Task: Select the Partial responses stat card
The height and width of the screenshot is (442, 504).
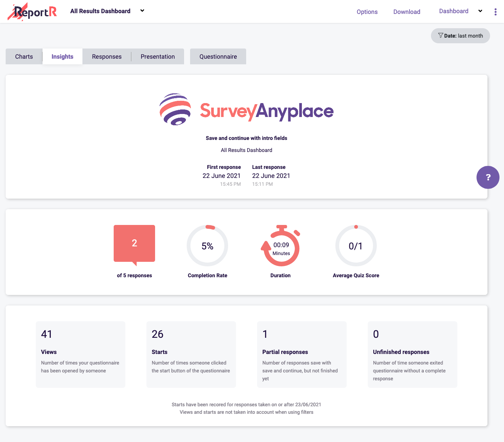Action: (x=301, y=354)
